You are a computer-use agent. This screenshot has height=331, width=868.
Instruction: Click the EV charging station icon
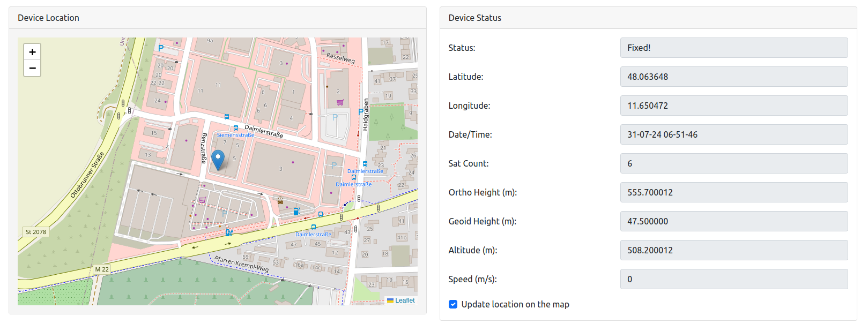(x=228, y=232)
